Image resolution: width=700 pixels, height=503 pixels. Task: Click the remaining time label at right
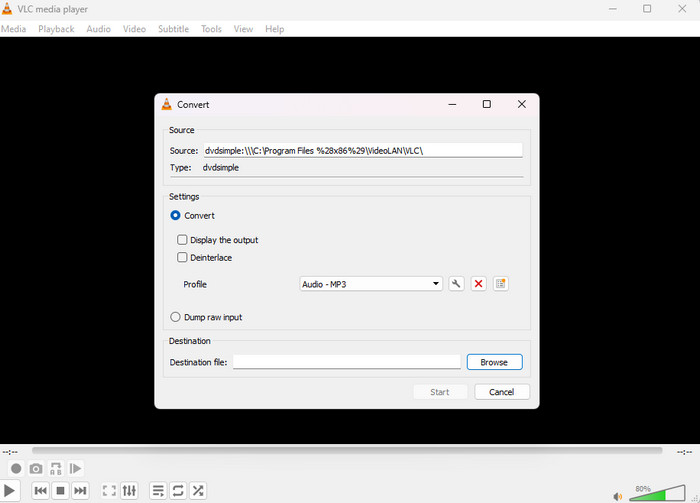click(x=684, y=452)
